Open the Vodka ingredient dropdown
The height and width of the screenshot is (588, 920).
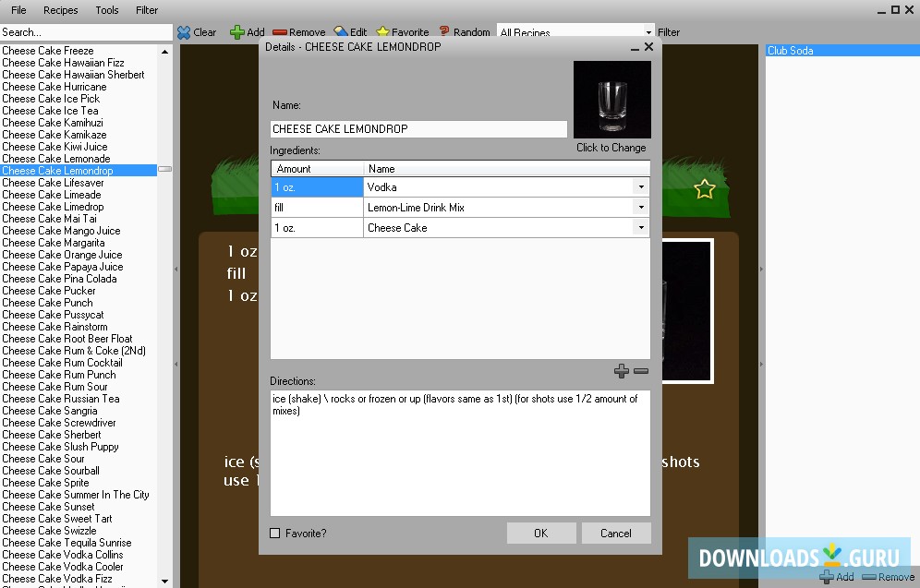point(641,187)
